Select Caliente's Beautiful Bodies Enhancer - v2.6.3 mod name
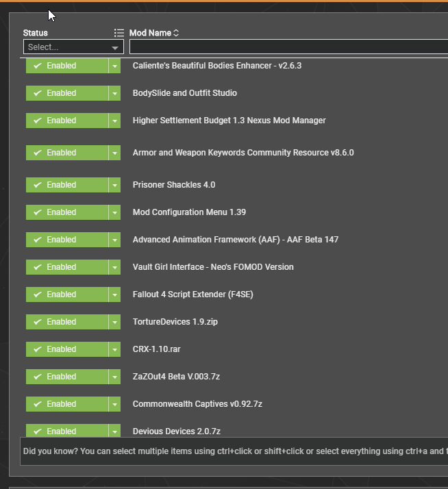The width and height of the screenshot is (448, 489). tap(217, 66)
